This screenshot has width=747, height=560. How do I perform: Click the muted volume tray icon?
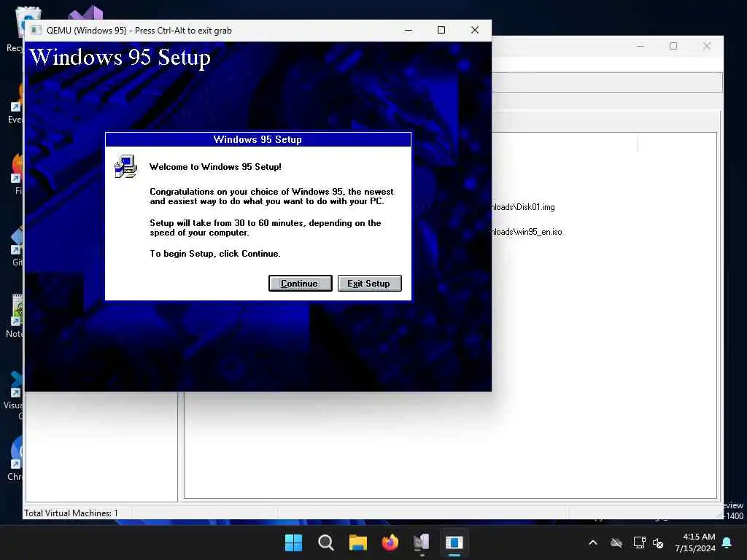[658, 542]
